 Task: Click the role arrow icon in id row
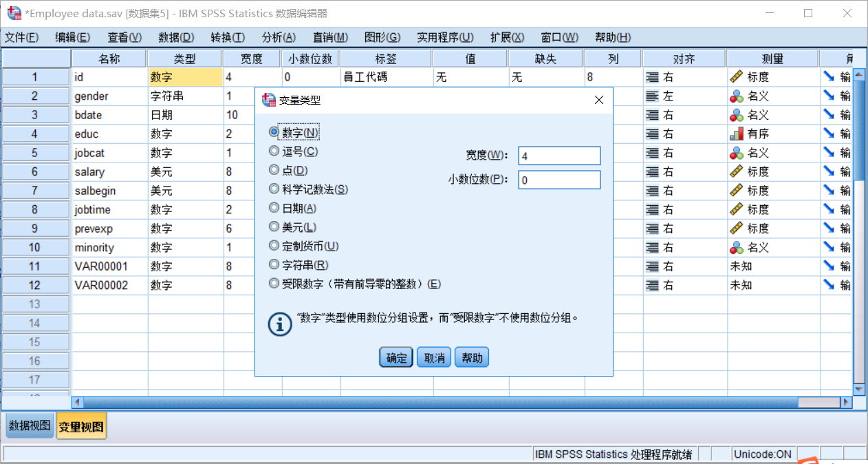pyautogui.click(x=829, y=77)
